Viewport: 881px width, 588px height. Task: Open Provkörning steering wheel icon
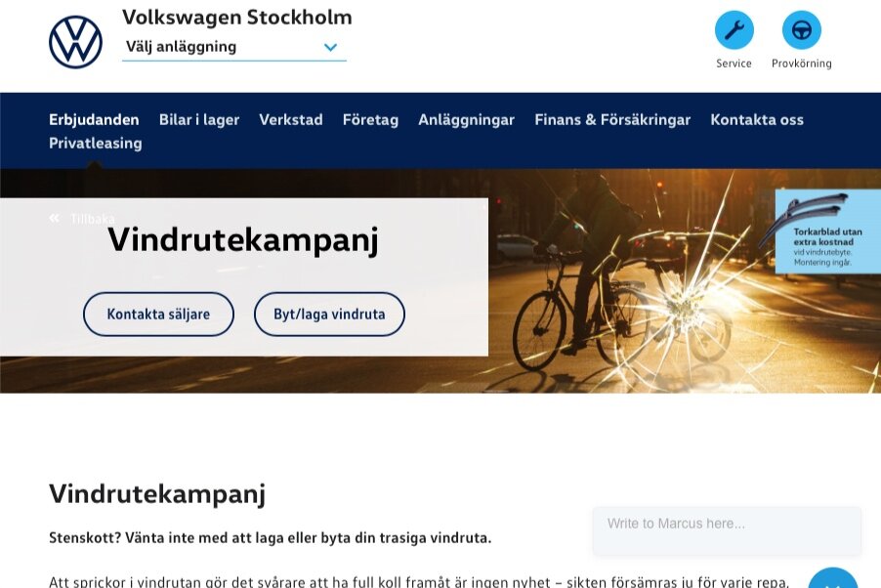tap(801, 30)
